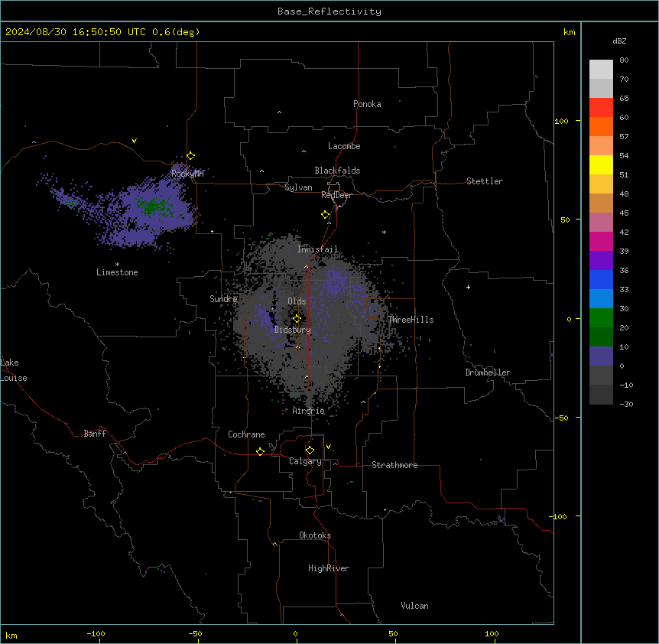Screen dimensions: 659x644
Task: Click the Stettler label
Action: pyautogui.click(x=485, y=181)
